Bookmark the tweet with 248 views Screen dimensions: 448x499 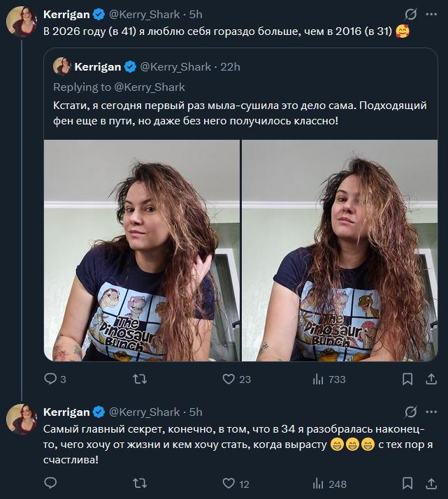407,483
